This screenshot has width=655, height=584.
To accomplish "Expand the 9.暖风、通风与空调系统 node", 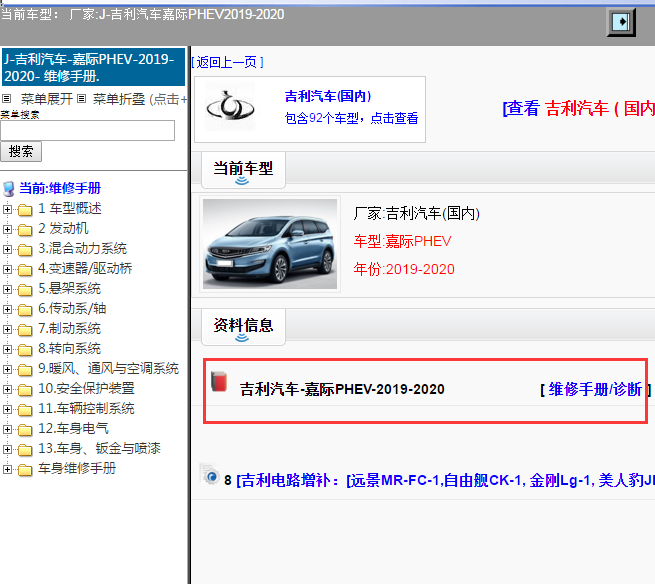I will click(x=7, y=369).
